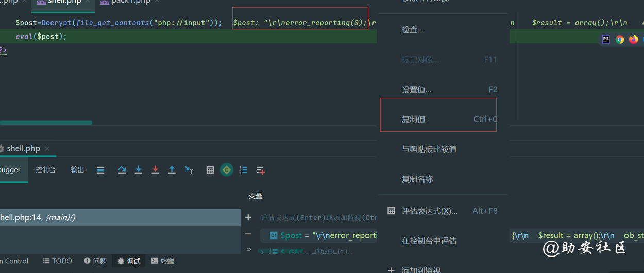Close the shell.php editor tab

coord(89,2)
